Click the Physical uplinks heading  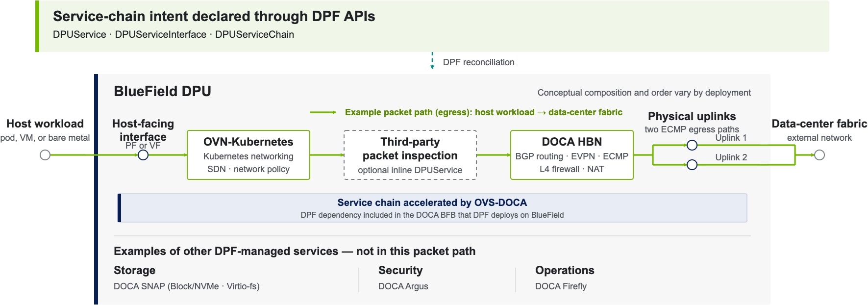coord(692,116)
